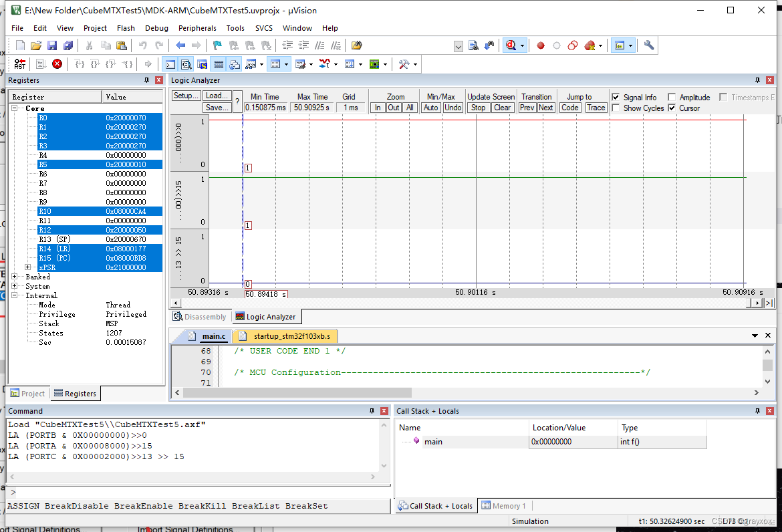Open the Debug menu
Viewport: 782px width, 532px height.
[x=156, y=29]
